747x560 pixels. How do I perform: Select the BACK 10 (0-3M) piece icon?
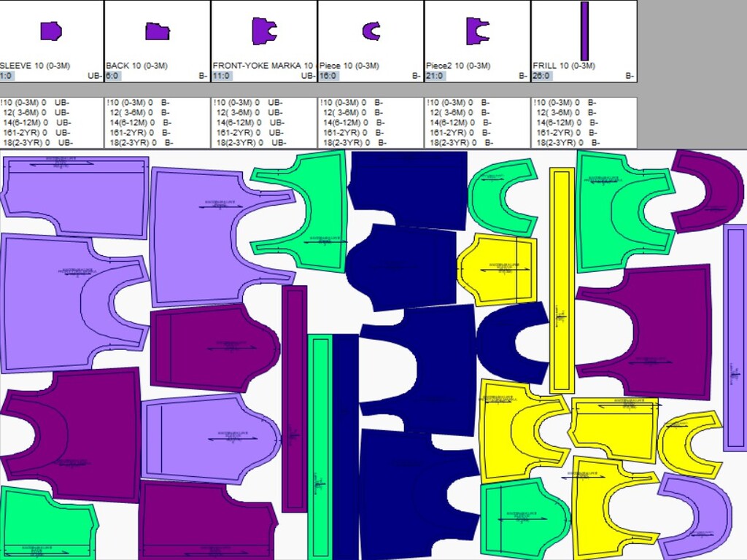(x=157, y=31)
